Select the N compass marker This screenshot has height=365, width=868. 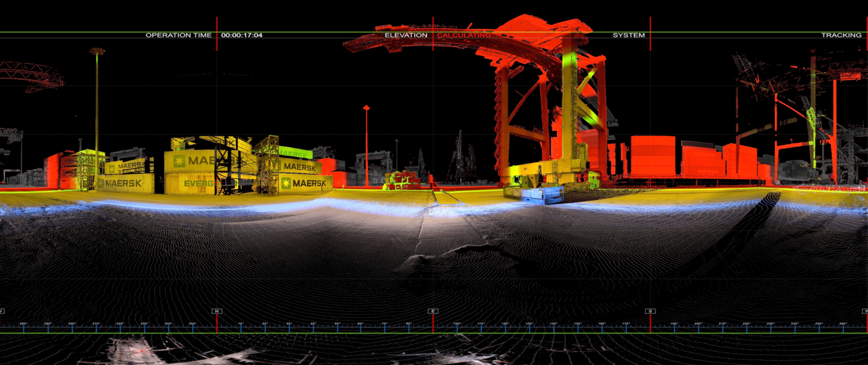[216, 311]
